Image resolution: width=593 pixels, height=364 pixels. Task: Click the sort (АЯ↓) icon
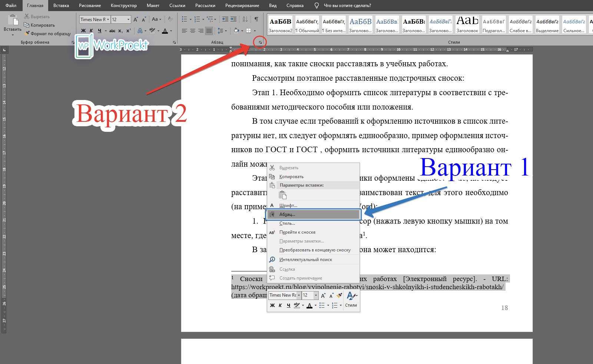[x=245, y=19]
